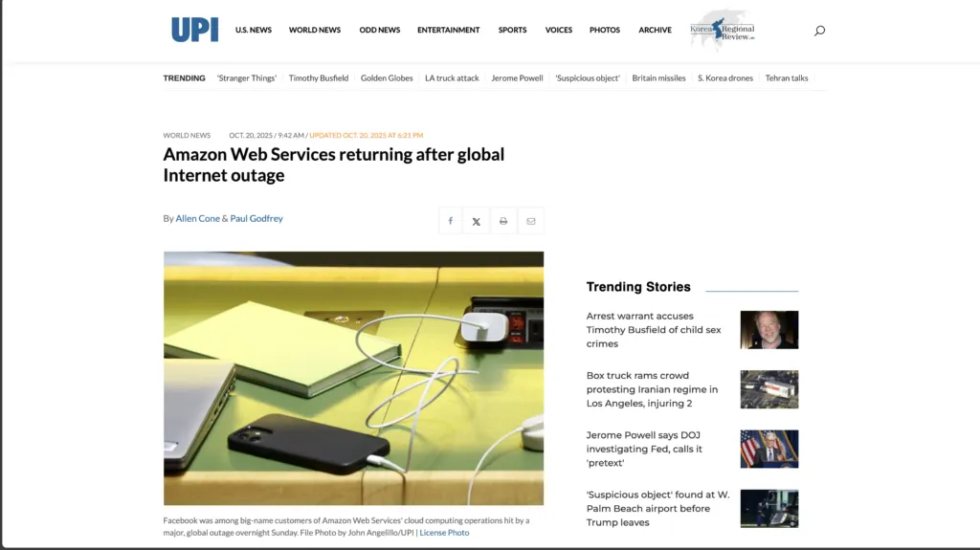Image resolution: width=980 pixels, height=550 pixels.
Task: Open Photos menu
Action: point(605,30)
